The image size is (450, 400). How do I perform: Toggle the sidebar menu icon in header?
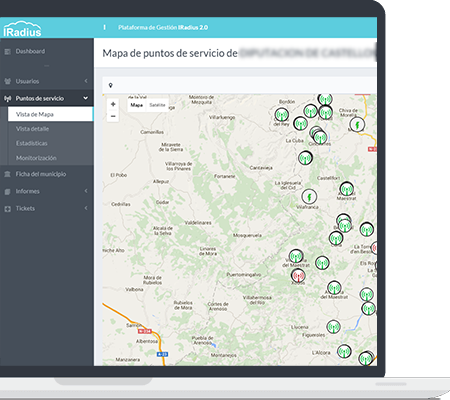click(x=104, y=27)
